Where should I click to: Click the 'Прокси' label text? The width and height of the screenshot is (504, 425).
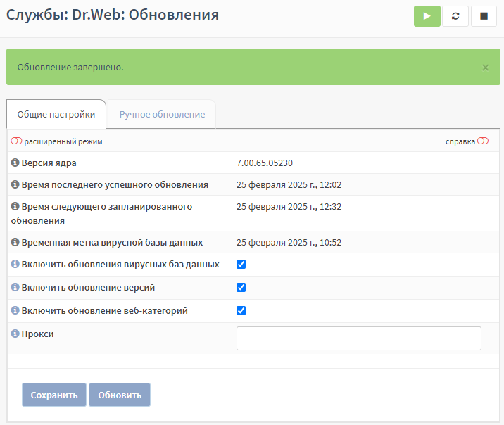tap(37, 334)
